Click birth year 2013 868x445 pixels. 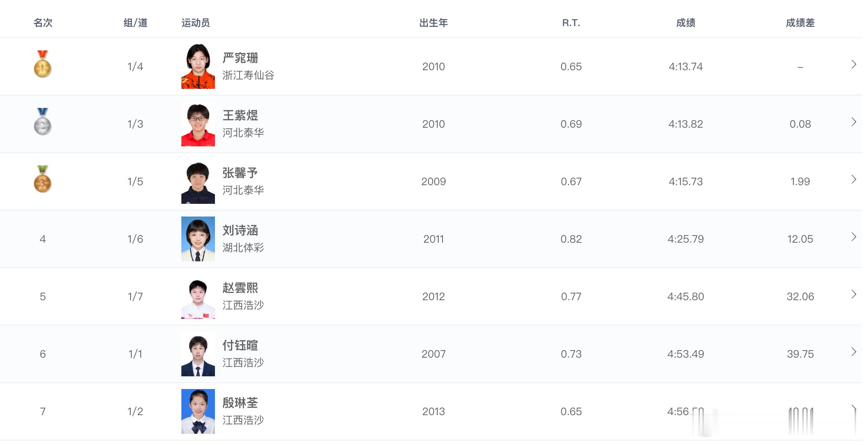(434, 411)
